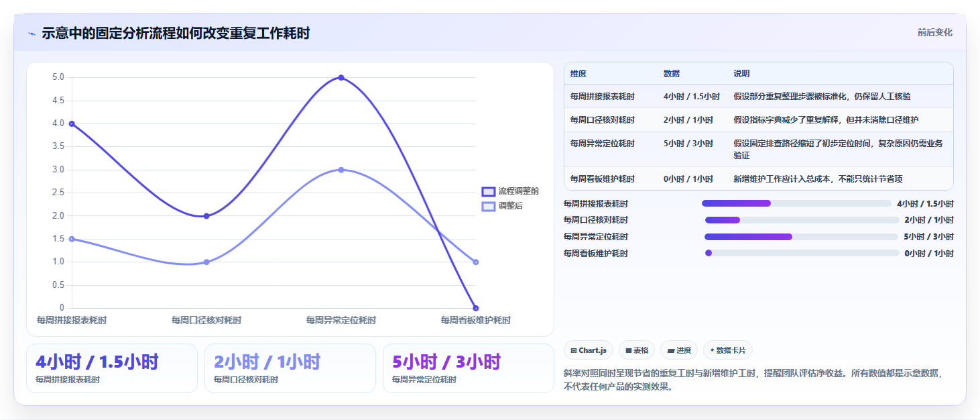Click the 调整后 legend text

tap(511, 206)
